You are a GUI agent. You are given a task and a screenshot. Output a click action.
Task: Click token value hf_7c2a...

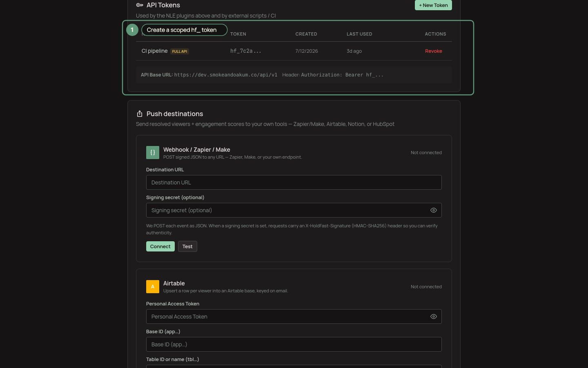pyautogui.click(x=245, y=51)
